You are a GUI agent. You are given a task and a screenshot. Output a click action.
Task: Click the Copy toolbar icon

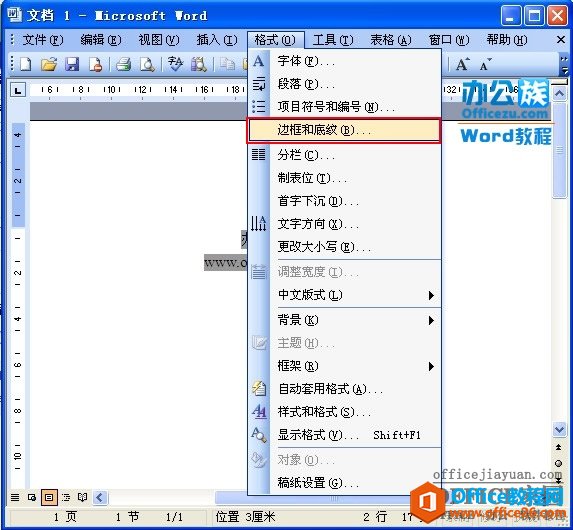click(227, 64)
